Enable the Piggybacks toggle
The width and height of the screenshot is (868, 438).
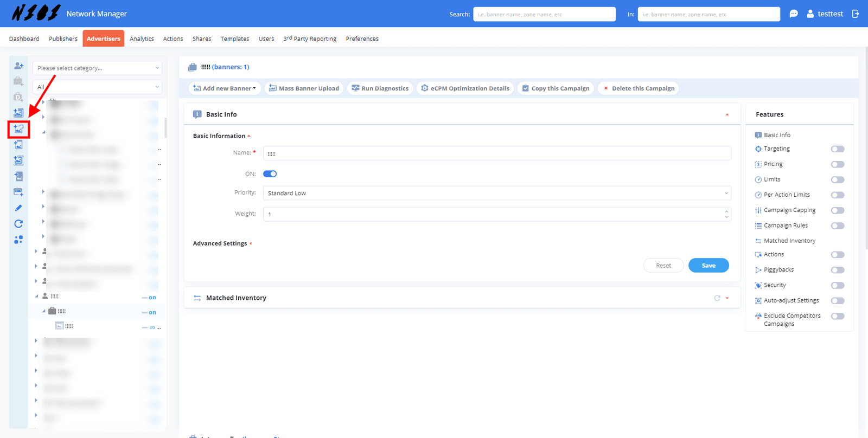pyautogui.click(x=838, y=270)
